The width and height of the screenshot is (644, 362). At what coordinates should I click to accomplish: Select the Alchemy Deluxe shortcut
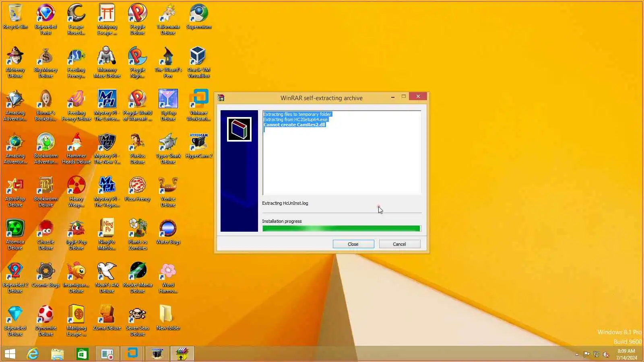pos(15,62)
